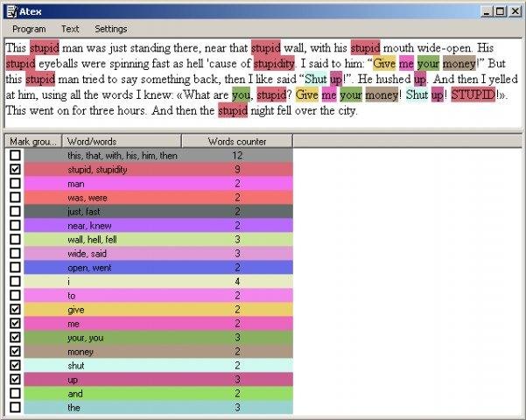Click in the text pane on 'eyeballs'

[58, 63]
